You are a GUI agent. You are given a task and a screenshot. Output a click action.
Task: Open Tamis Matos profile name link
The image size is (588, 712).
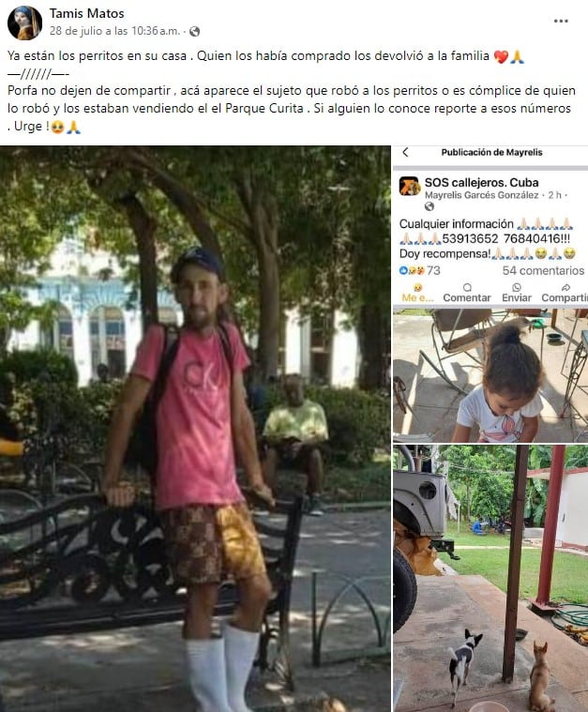coord(86,14)
